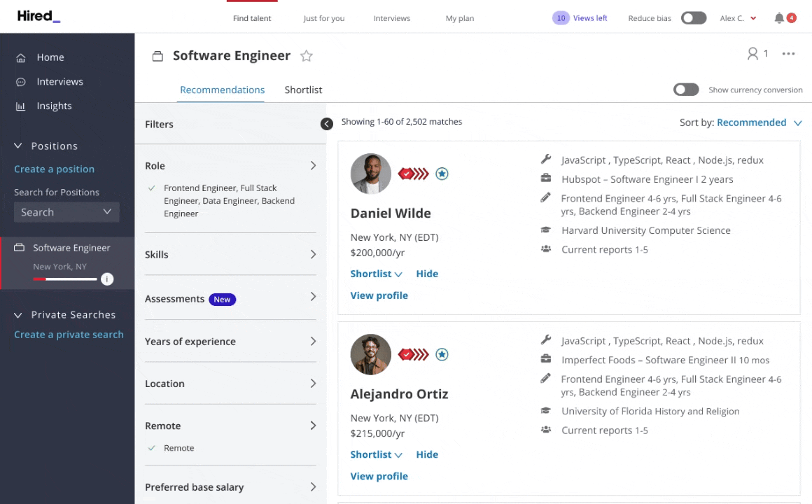Collapse the filters panel arrow
The image size is (812, 504).
[327, 124]
